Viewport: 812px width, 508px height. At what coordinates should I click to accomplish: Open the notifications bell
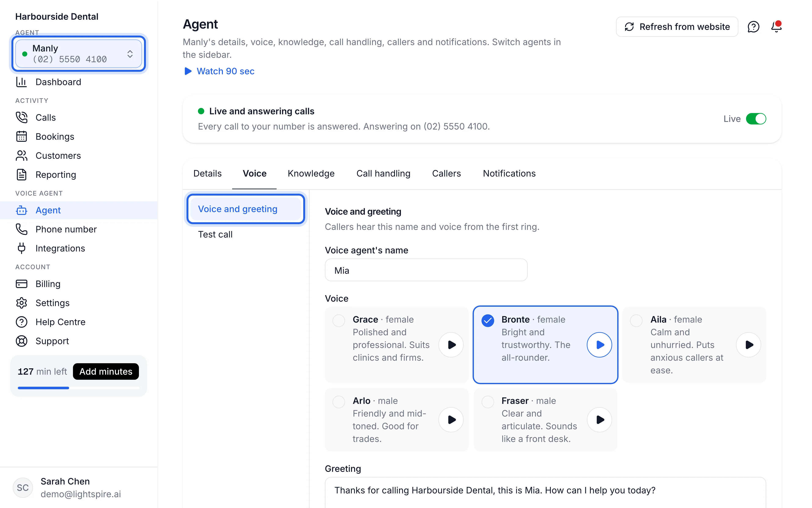[776, 26]
